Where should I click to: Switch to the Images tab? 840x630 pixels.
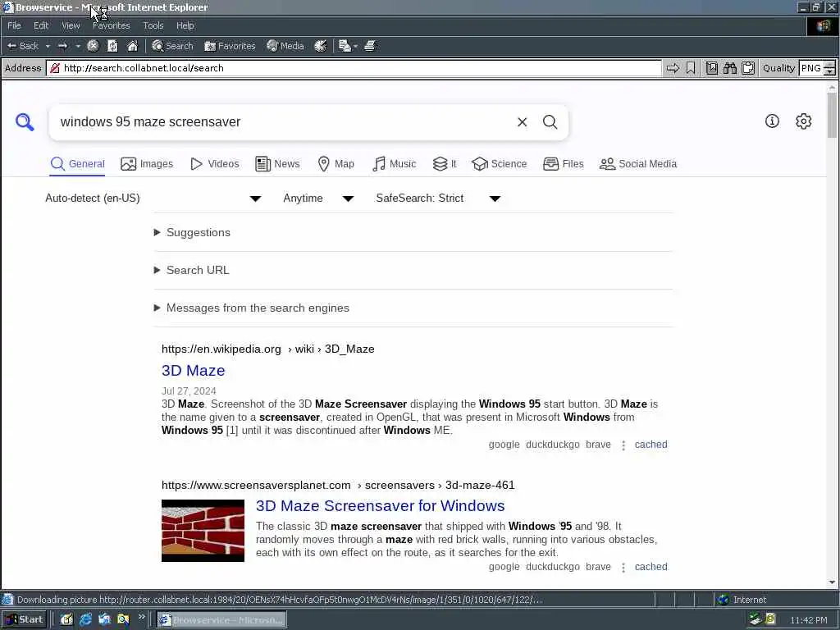click(x=147, y=164)
